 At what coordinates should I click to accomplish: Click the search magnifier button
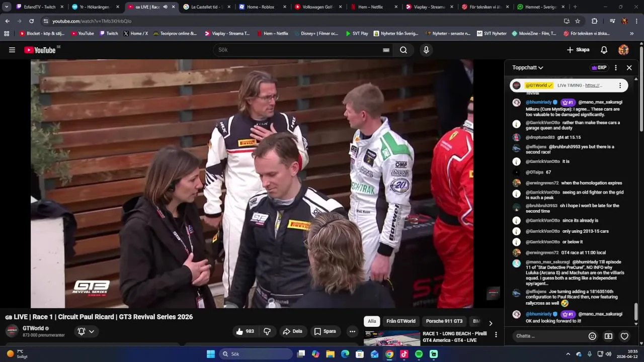pyautogui.click(x=404, y=50)
